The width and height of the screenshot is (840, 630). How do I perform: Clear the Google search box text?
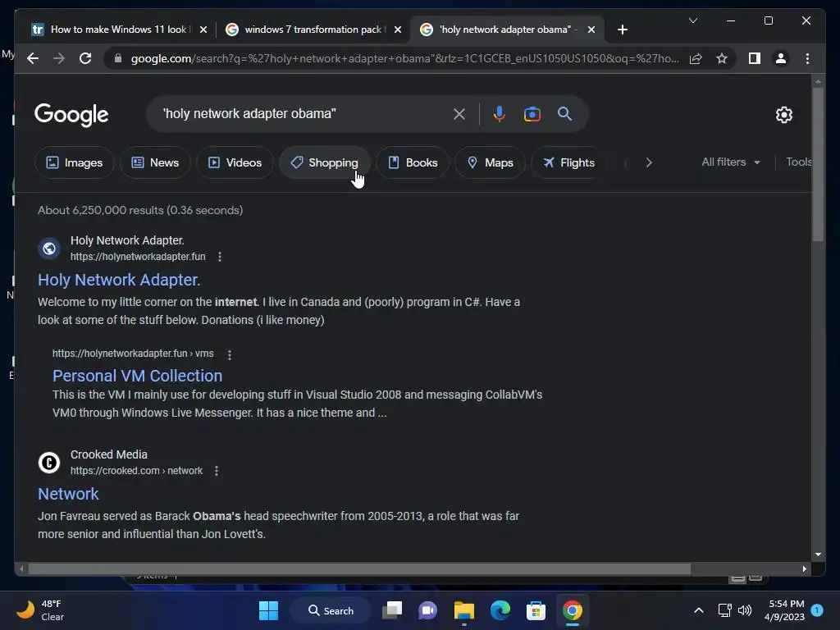(x=459, y=114)
